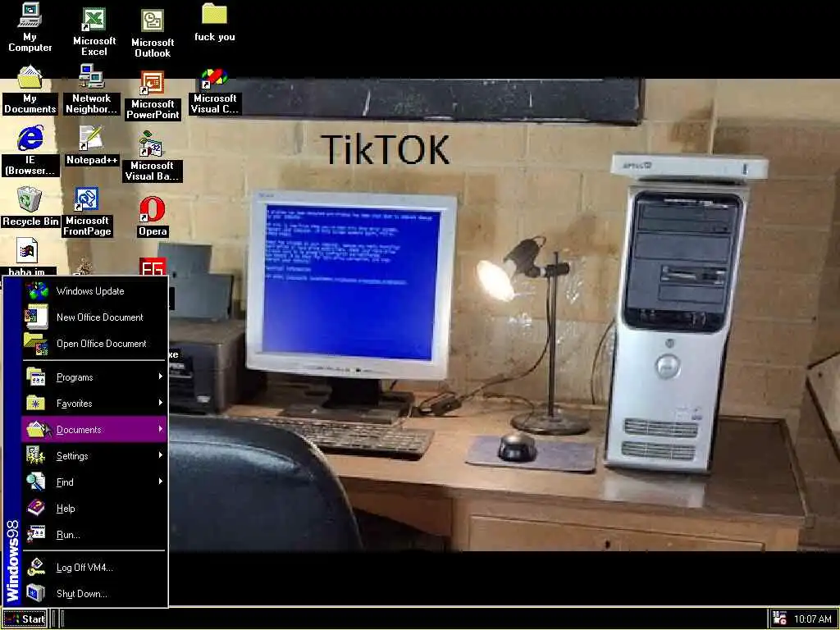This screenshot has height=630, width=840.
Task: Choose Log Off VM4... entry
Action: (94, 568)
